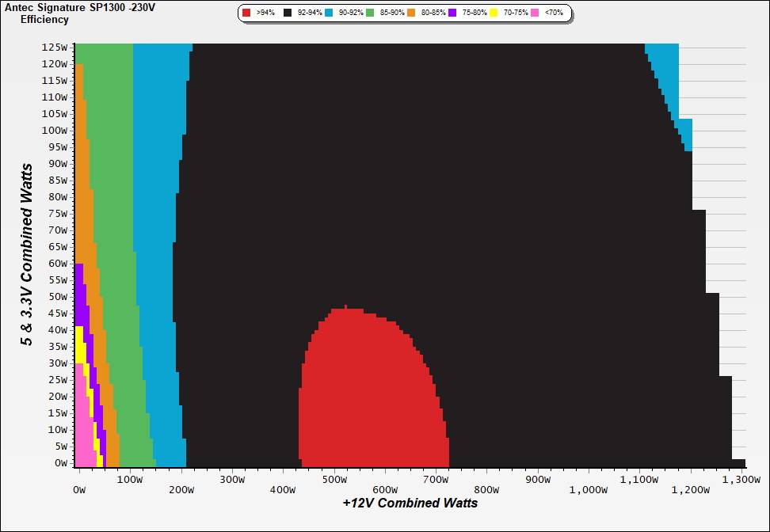The image size is (770, 532).
Task: Click the '92-94%' legend text label
Action: click(x=310, y=13)
